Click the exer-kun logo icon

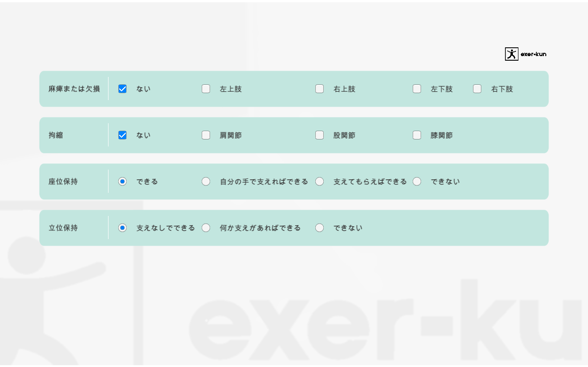(x=511, y=54)
